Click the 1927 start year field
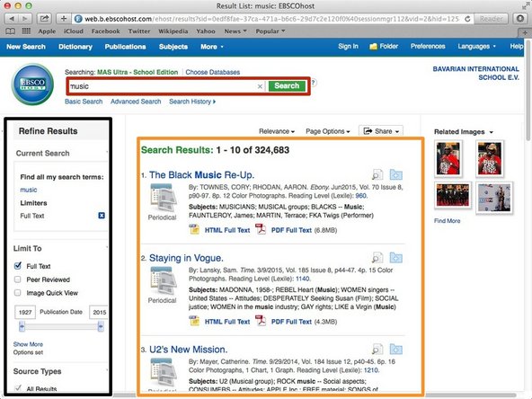The image size is (532, 399). (x=25, y=312)
